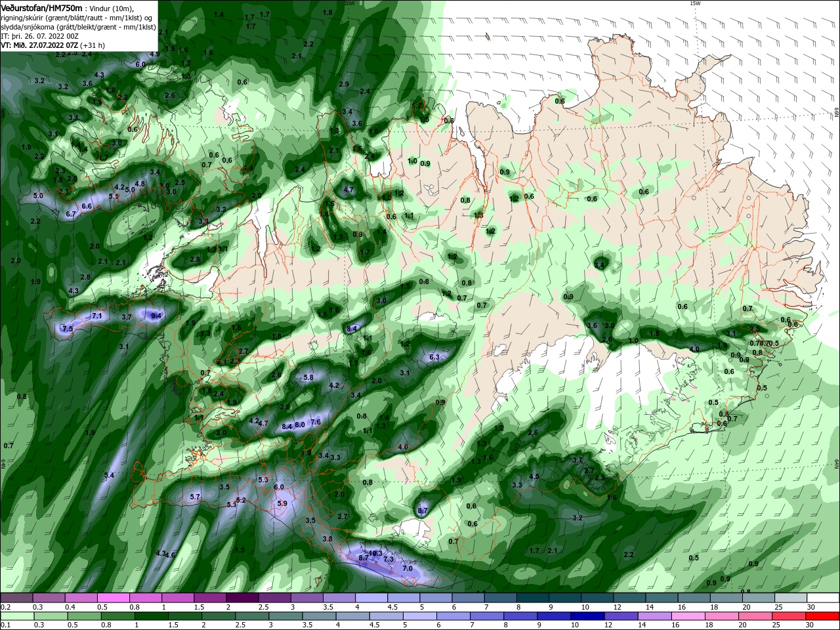Click the dark purple upper swatch between 2 and 2.5
The height and width of the screenshot is (630, 840).
point(242,598)
